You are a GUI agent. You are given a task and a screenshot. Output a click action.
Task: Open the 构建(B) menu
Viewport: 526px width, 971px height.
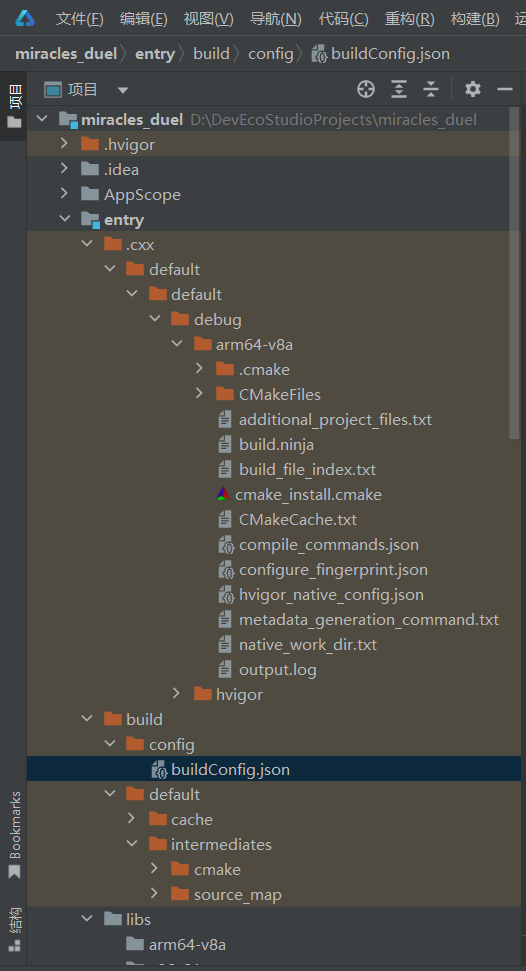click(475, 19)
